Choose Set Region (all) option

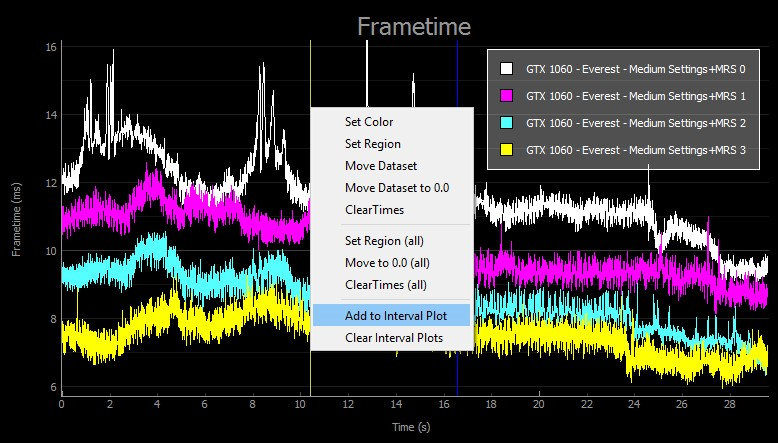(x=385, y=241)
